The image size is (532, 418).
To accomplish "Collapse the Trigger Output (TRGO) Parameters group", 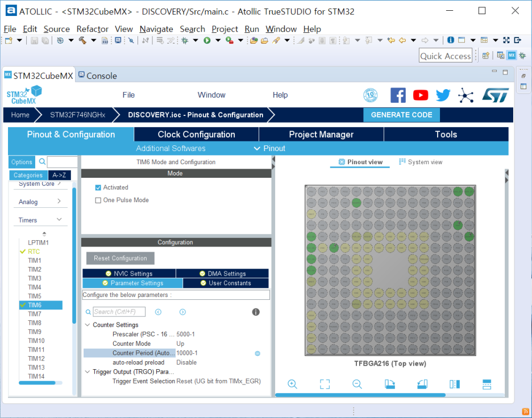I will pos(87,372).
